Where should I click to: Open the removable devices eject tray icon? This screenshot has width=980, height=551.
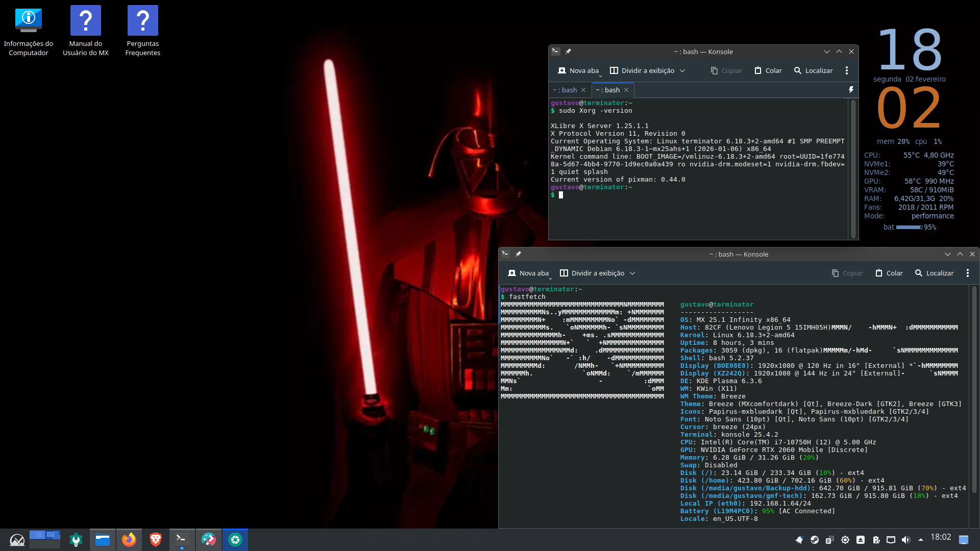click(861, 540)
